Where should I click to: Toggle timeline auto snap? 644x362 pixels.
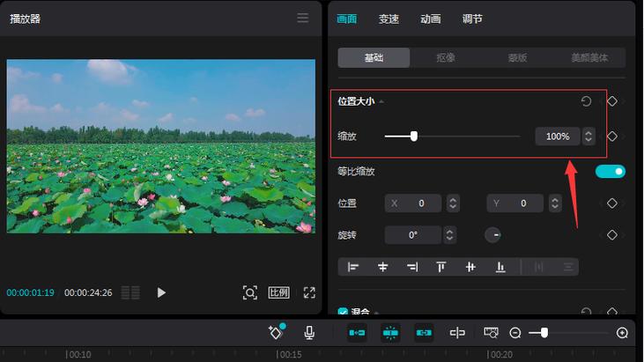[390, 333]
